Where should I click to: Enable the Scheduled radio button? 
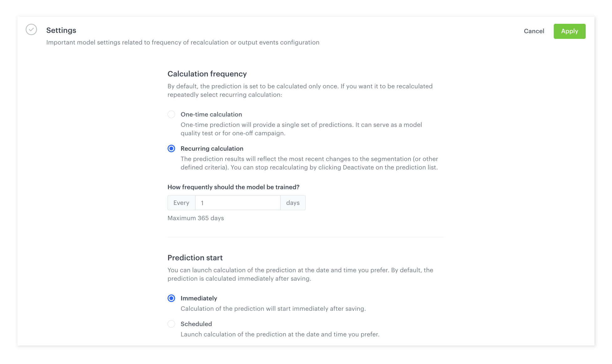(171, 324)
